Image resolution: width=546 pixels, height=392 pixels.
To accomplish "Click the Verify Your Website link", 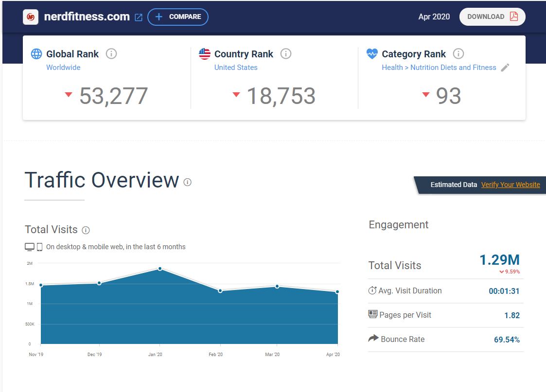I will [511, 185].
